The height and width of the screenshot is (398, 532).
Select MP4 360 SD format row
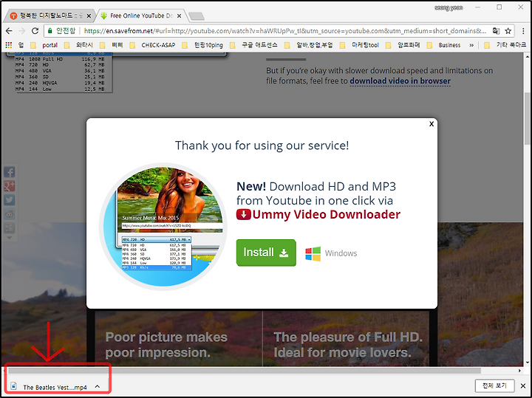[x=60, y=77]
